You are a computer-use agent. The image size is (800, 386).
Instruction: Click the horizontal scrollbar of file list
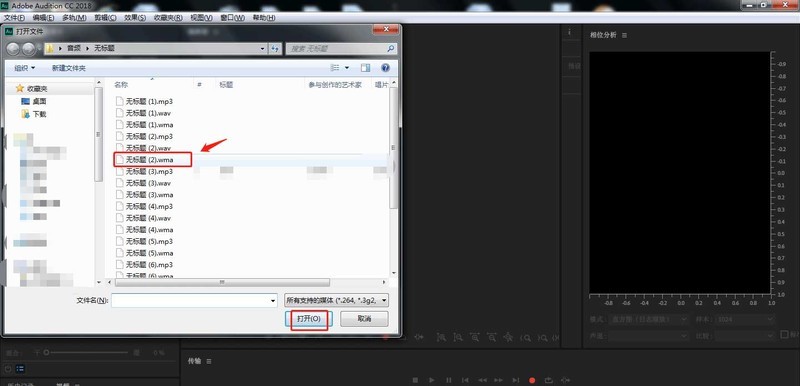[x=222, y=282]
